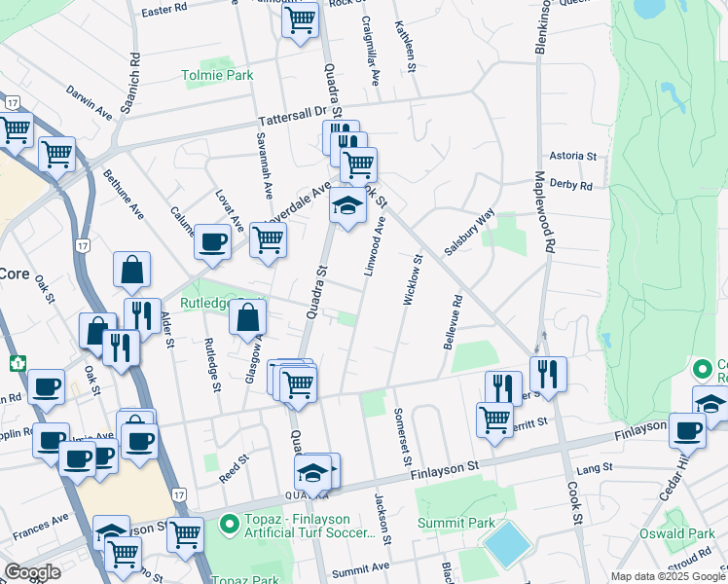Select the Blue pond shape in Summit Park
The image size is (728, 584).
507,544
